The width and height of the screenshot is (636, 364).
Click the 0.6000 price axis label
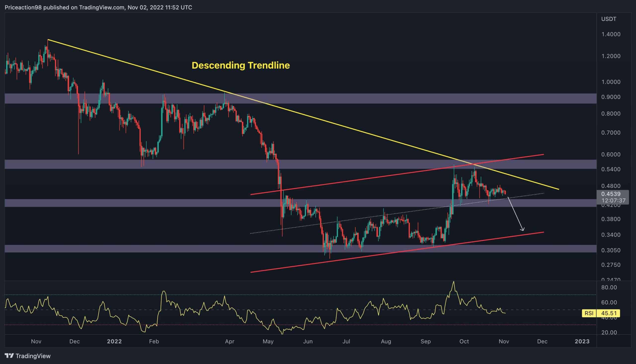point(611,155)
